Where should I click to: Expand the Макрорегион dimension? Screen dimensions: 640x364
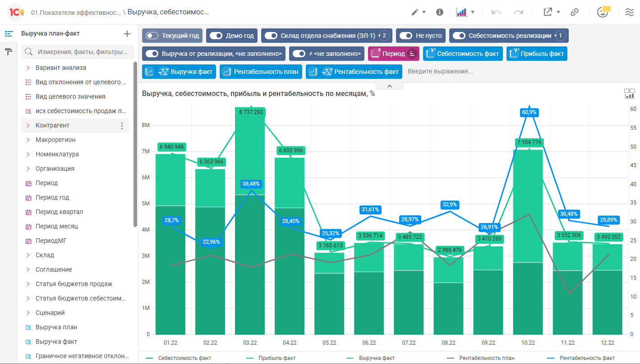coord(28,140)
